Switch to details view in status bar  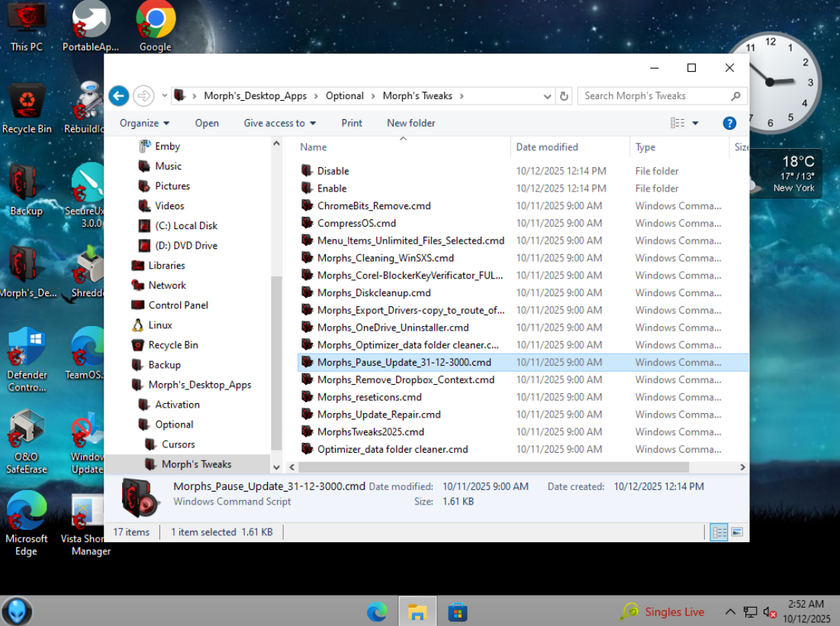[719, 532]
